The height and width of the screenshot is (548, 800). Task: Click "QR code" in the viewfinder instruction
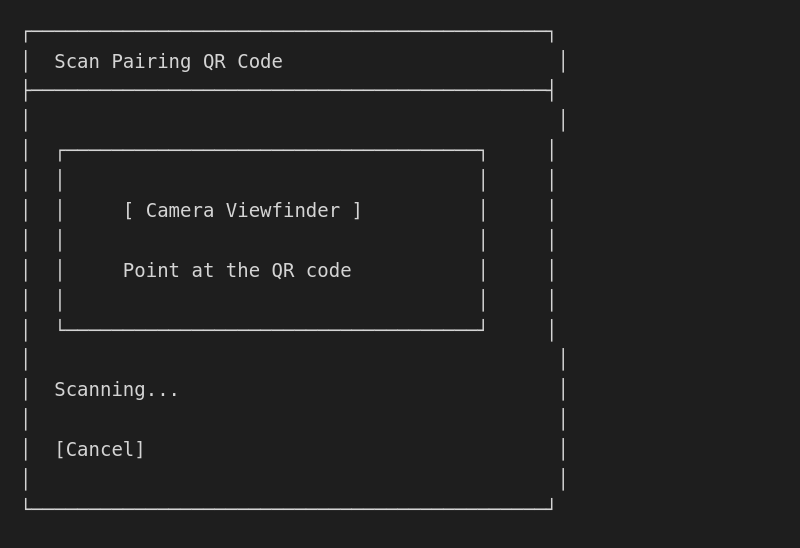(x=311, y=271)
